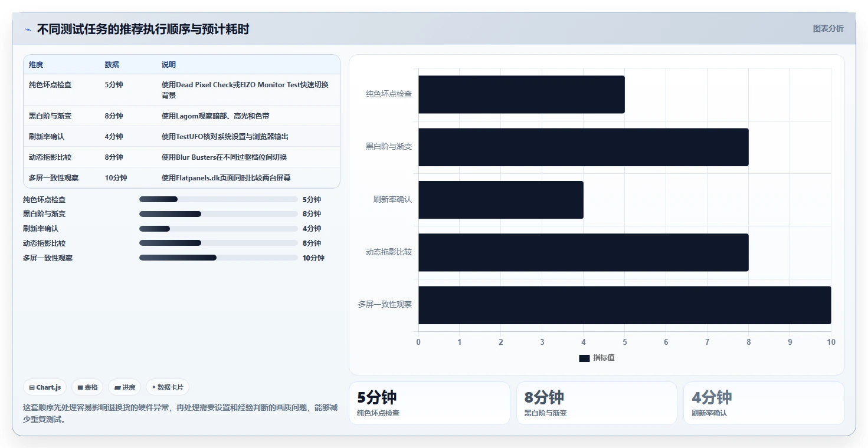This screenshot has height=448, width=868.
Task: Toggle the 指标值 legend swatch
Action: click(584, 358)
